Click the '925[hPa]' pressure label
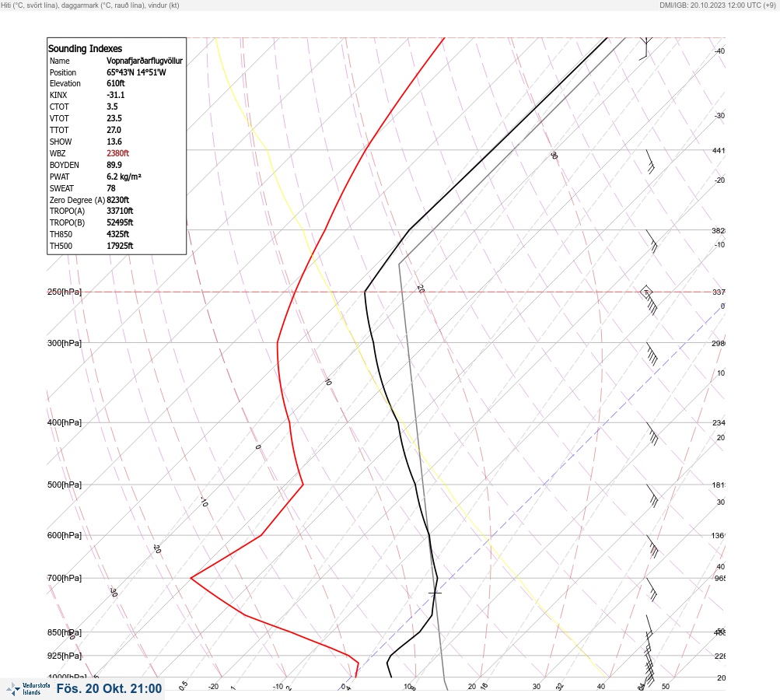The image size is (780, 700). tap(65, 656)
